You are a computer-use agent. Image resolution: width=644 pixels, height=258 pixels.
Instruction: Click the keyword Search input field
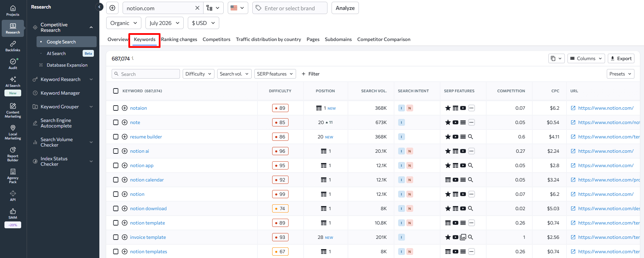146,74
